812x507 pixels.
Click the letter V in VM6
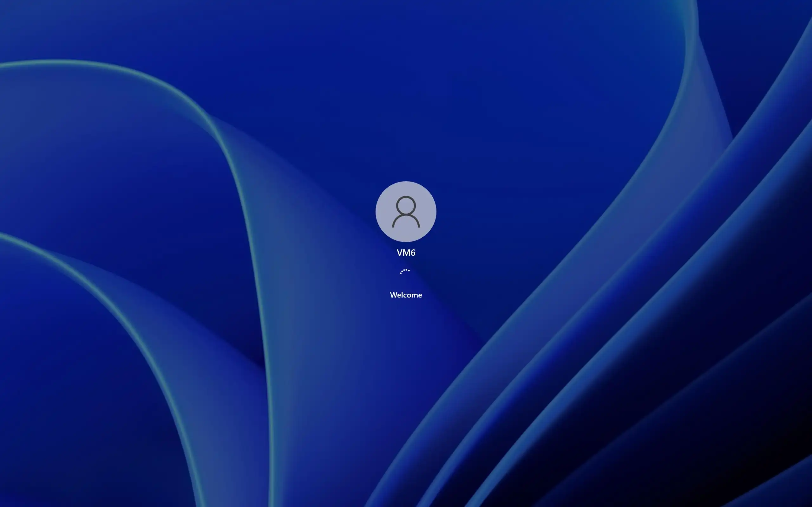pos(399,253)
